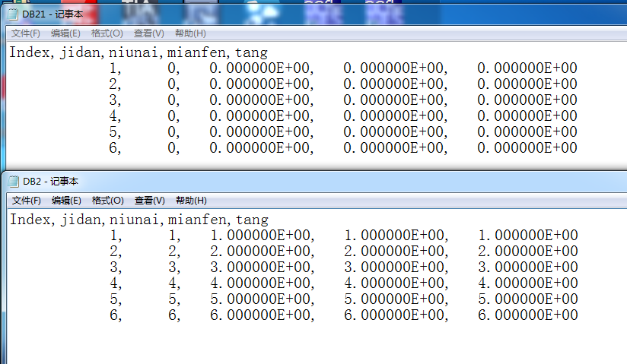This screenshot has width=627, height=364.
Task: Open 查看(V) menu in DB2 window
Action: click(149, 201)
